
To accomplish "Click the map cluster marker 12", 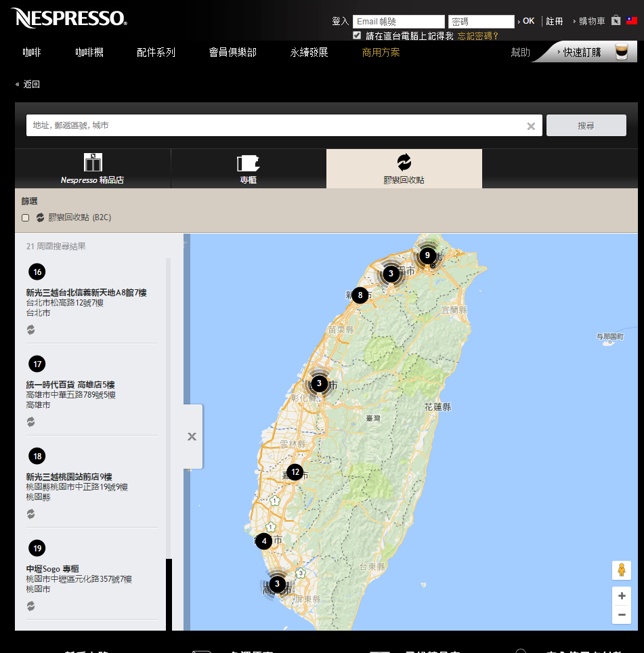I will [x=295, y=472].
